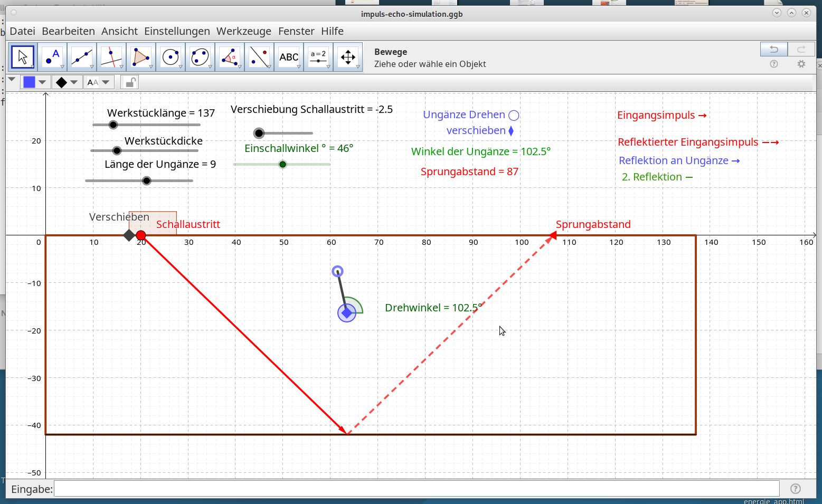This screenshot has height=504, width=822.
Task: Click the blue color swatch in style bar
Action: (29, 82)
